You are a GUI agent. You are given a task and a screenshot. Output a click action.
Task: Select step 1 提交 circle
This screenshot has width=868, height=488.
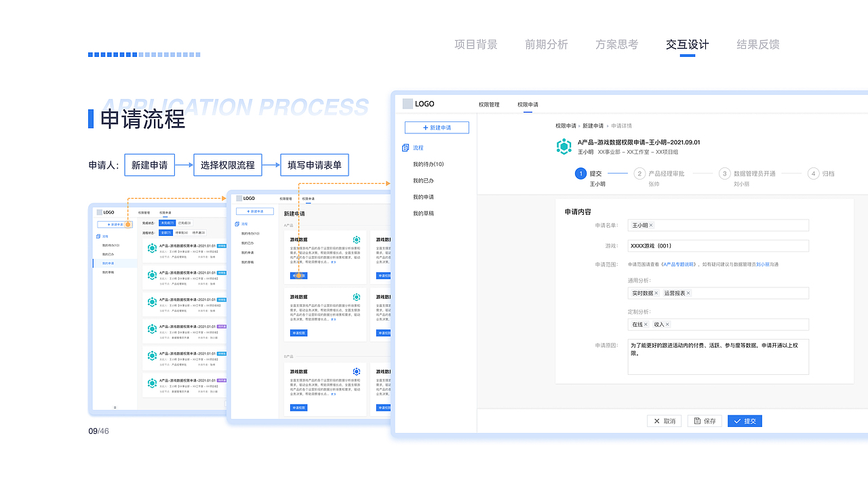point(580,174)
